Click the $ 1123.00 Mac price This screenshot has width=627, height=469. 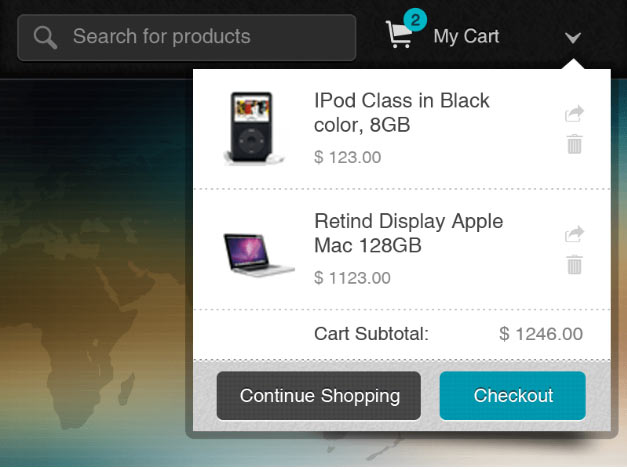coord(352,277)
